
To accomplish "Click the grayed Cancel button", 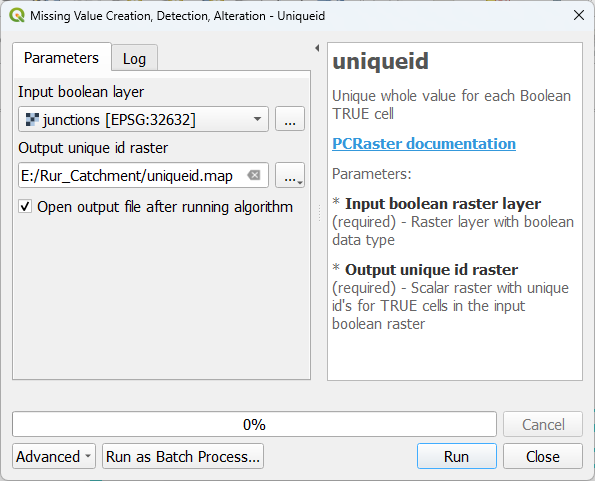I will (543, 424).
